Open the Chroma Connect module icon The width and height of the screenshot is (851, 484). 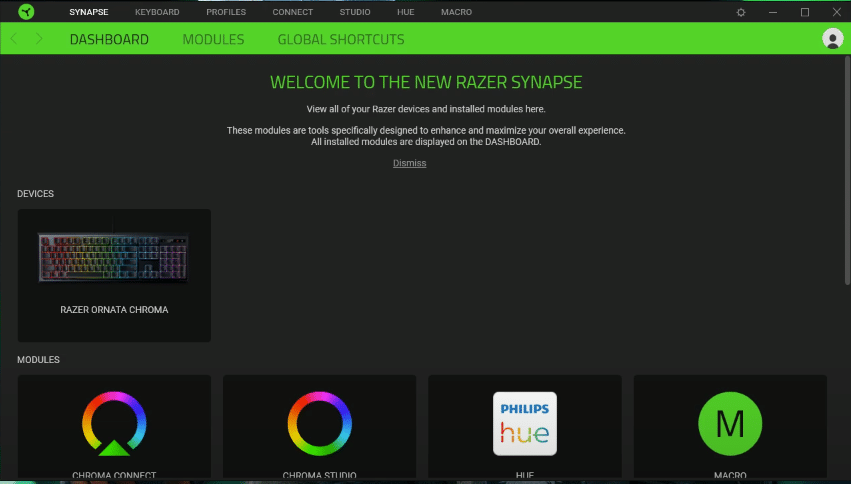click(x=114, y=424)
